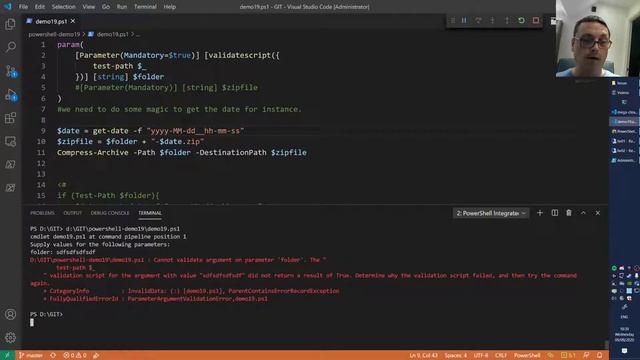Click the terminal prompt PS D:\GIT>

[x=46, y=314]
